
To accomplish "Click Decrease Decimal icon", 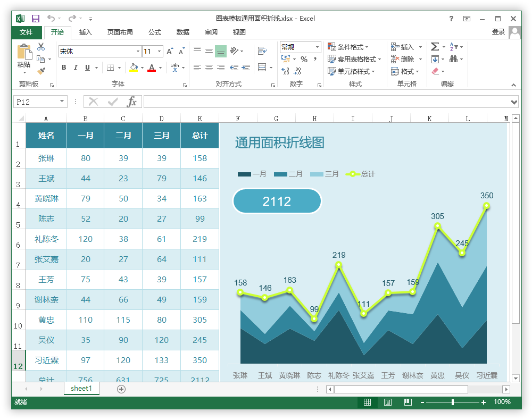I will (x=297, y=71).
